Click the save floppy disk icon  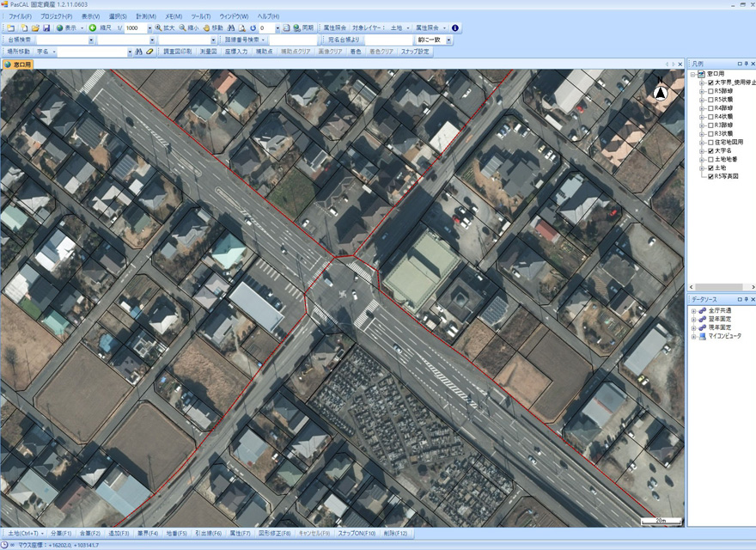pyautogui.click(x=46, y=28)
